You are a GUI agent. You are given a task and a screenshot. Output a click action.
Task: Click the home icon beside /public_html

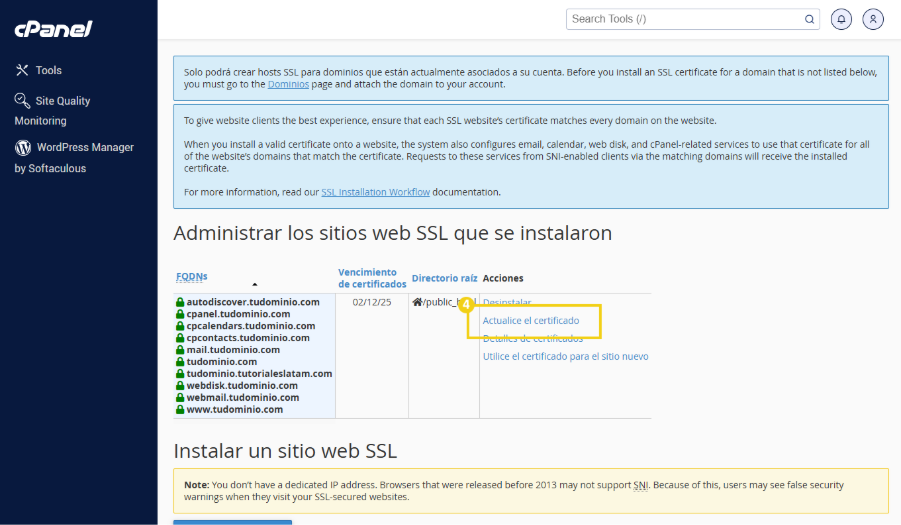417,302
